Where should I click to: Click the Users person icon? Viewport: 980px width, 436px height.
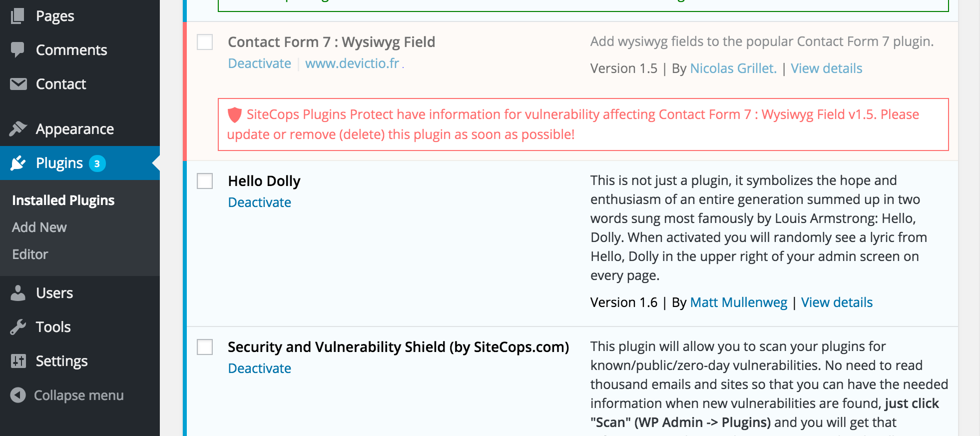[18, 293]
